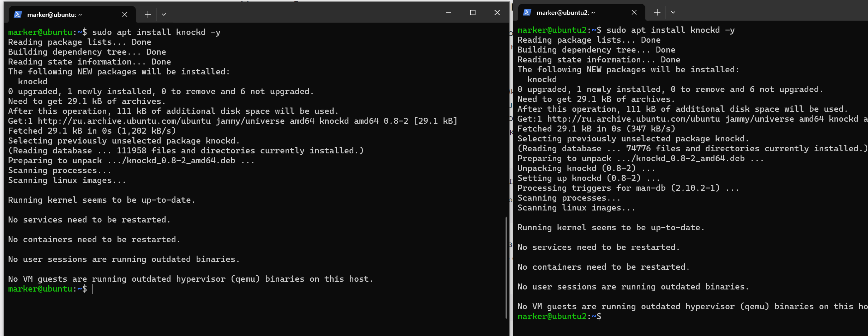
Task: Minimize the marker@ubuntu terminal window
Action: (x=448, y=13)
